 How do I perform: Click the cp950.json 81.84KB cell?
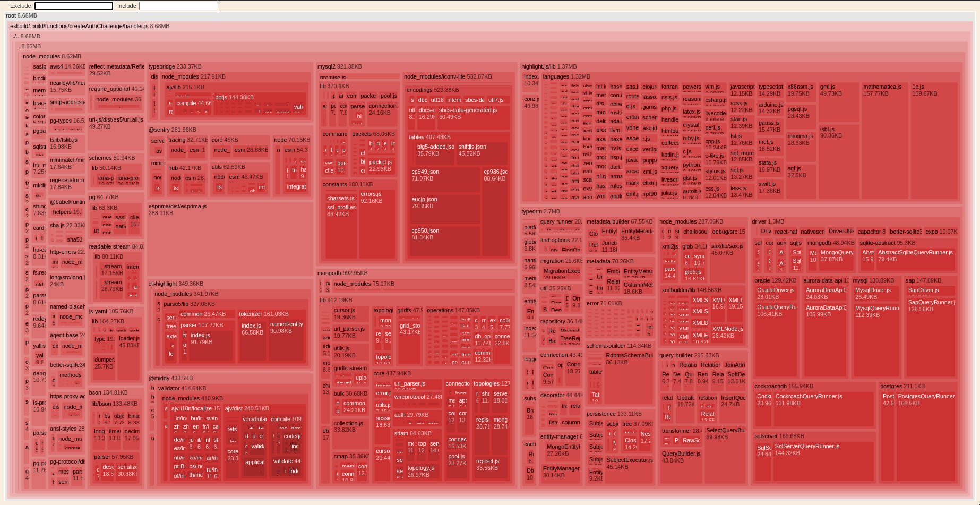[444, 242]
